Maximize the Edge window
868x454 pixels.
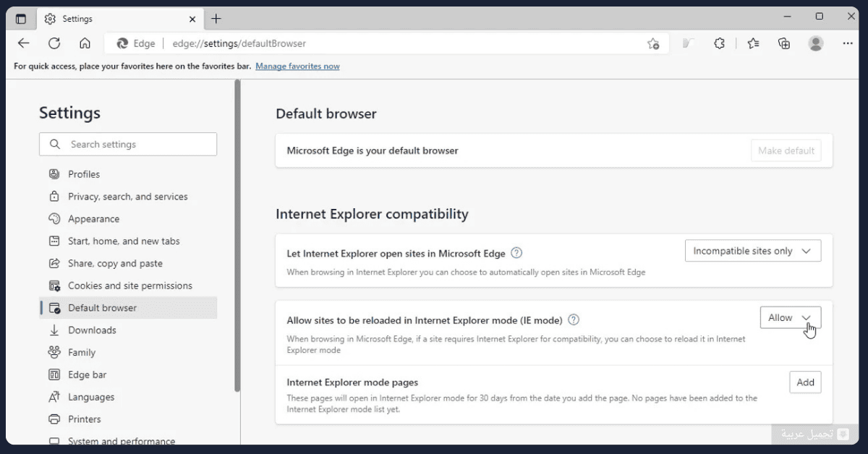pyautogui.click(x=819, y=17)
